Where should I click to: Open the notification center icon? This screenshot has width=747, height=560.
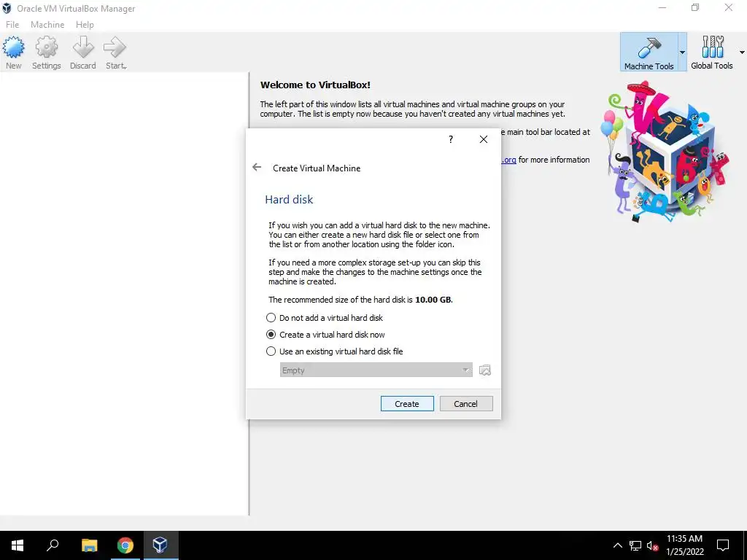[x=723, y=545]
